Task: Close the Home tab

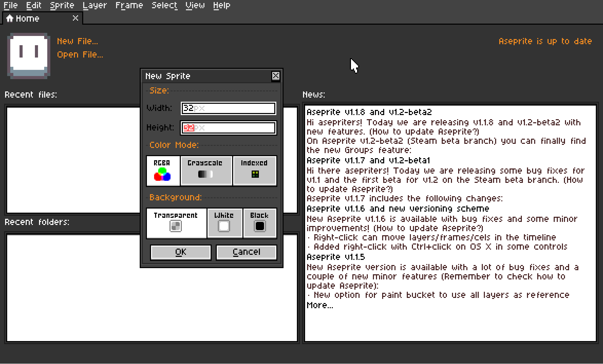Action: point(75,18)
